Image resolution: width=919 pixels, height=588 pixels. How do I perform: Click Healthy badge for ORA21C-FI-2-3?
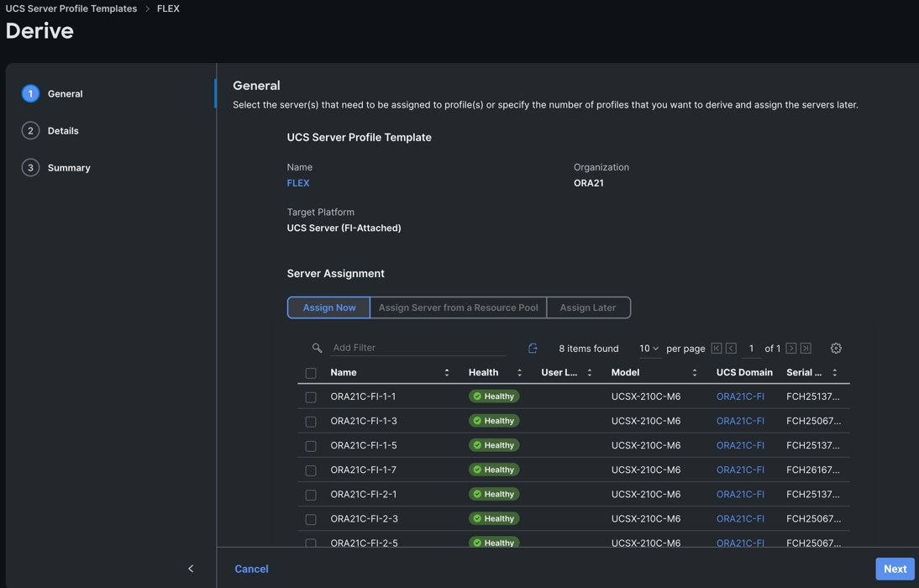tap(494, 519)
